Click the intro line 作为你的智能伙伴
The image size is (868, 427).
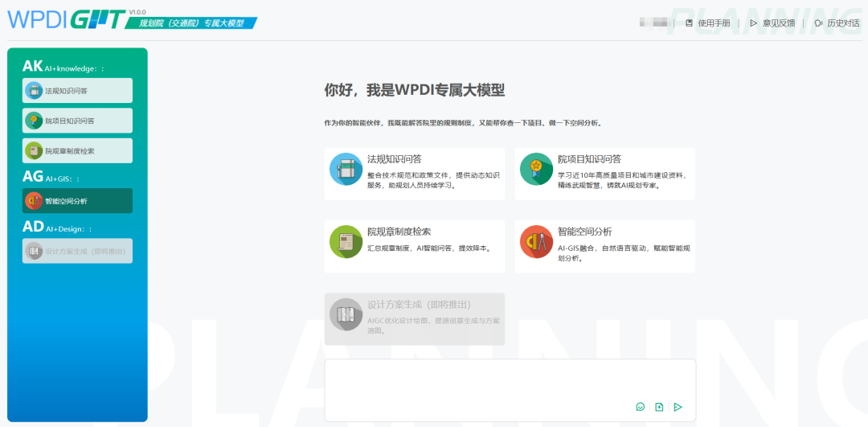click(x=462, y=124)
